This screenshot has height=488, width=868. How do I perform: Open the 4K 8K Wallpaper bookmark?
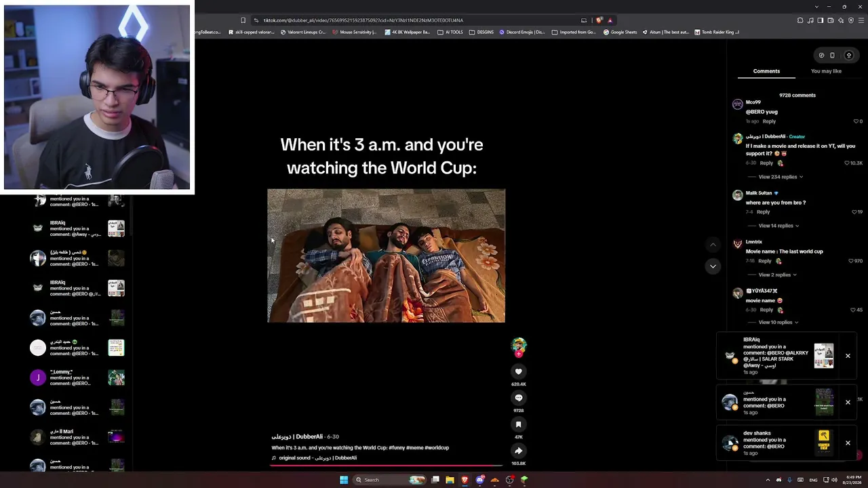tap(407, 32)
